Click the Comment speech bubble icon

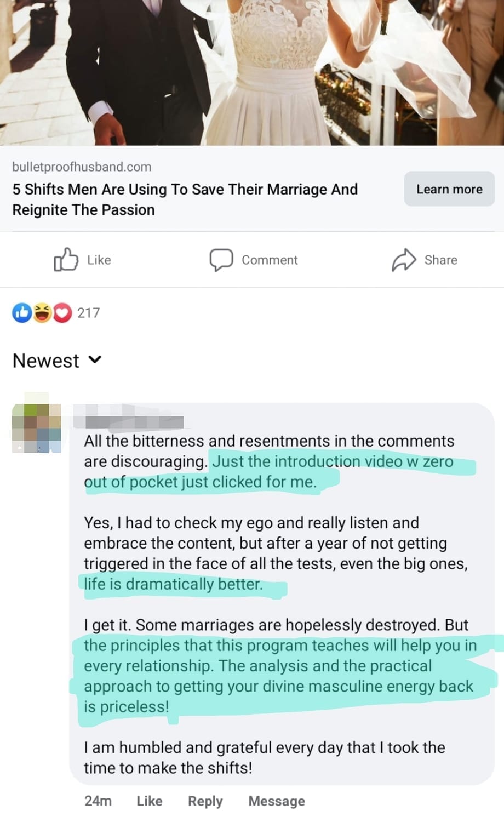(x=221, y=260)
